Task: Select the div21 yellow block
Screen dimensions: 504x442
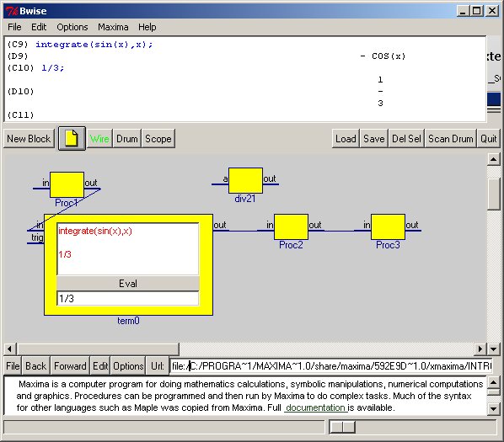Action: pyautogui.click(x=245, y=180)
